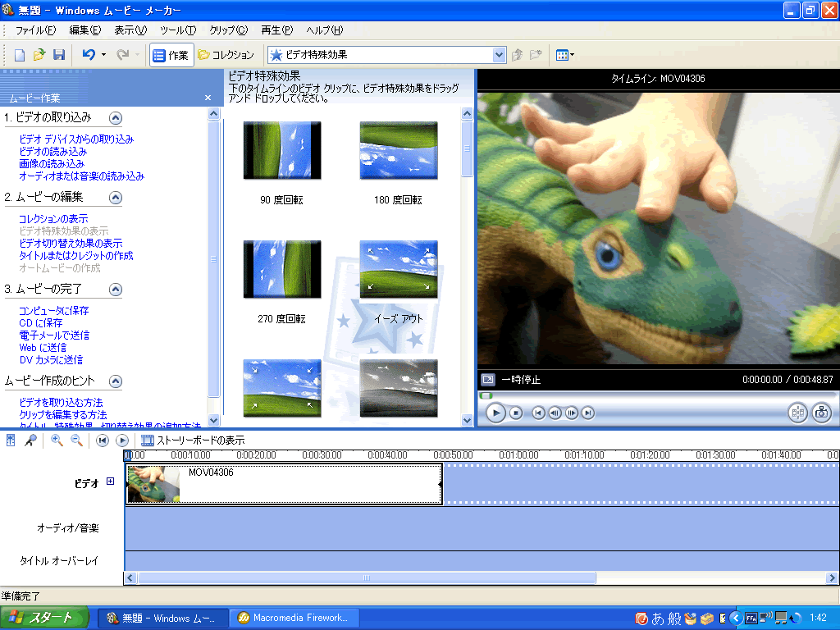Open the 再生 menu
This screenshot has width=840, height=630.
click(277, 30)
